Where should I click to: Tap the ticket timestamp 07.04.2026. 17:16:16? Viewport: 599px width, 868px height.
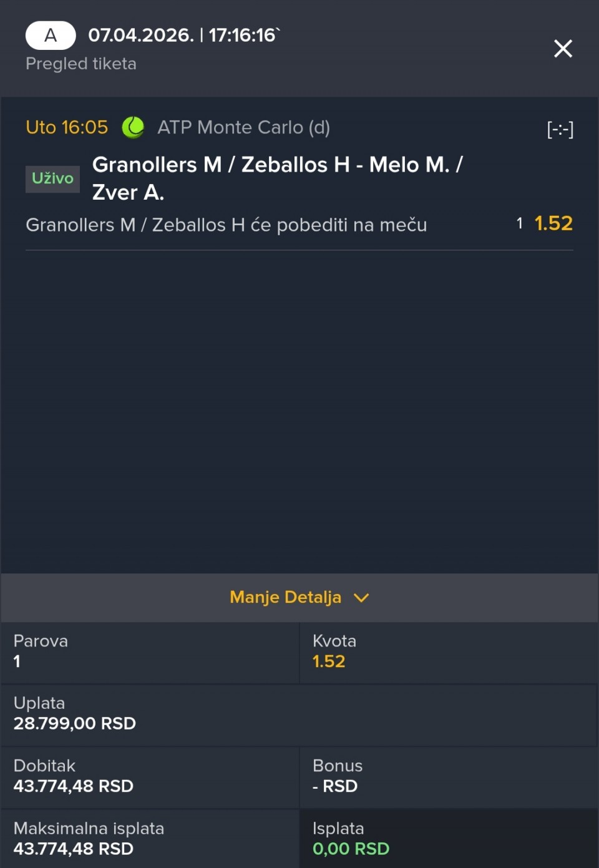(182, 35)
